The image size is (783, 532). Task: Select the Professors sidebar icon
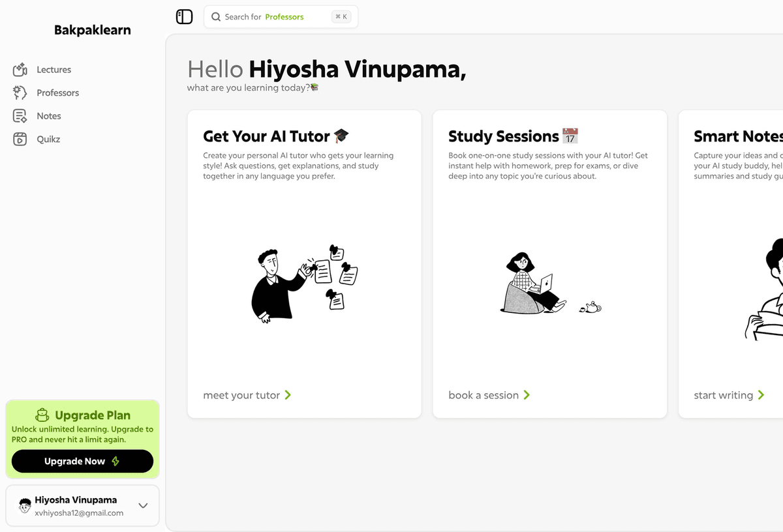[20, 93]
